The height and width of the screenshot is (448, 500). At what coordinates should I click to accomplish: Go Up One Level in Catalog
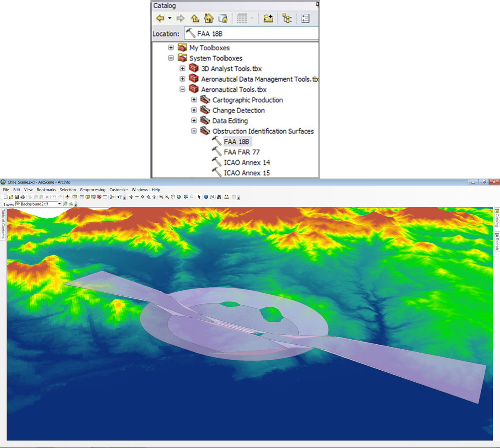click(x=195, y=18)
